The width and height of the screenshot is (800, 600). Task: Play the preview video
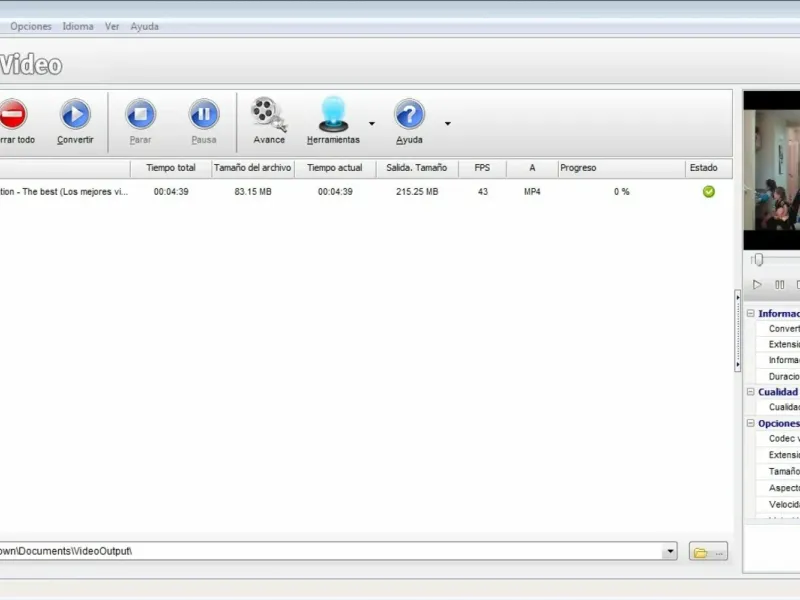pyautogui.click(x=757, y=285)
